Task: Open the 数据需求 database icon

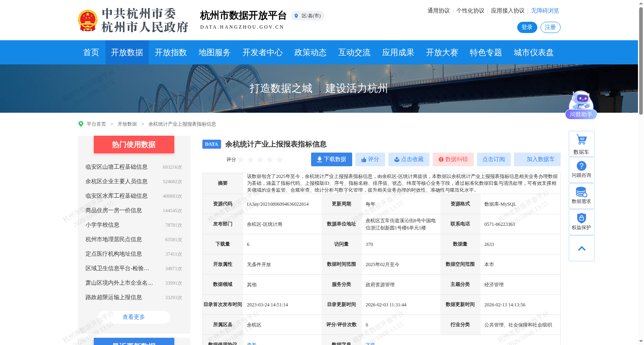Action: (582, 196)
